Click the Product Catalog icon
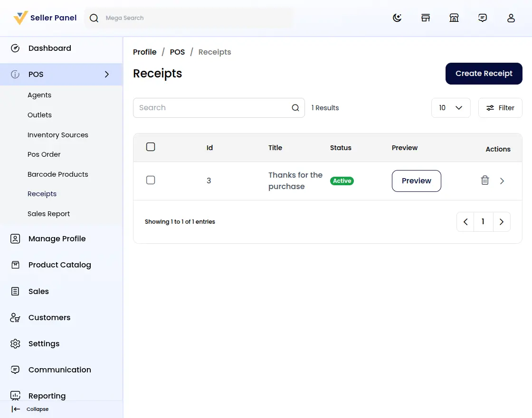The image size is (532, 418). 15,265
